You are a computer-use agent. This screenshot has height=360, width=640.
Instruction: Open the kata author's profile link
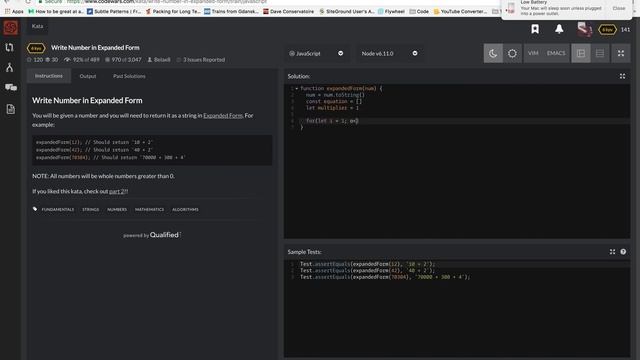[159, 60]
